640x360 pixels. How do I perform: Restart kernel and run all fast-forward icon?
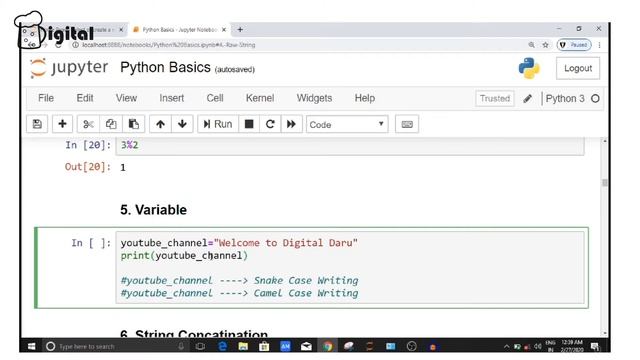click(x=291, y=124)
